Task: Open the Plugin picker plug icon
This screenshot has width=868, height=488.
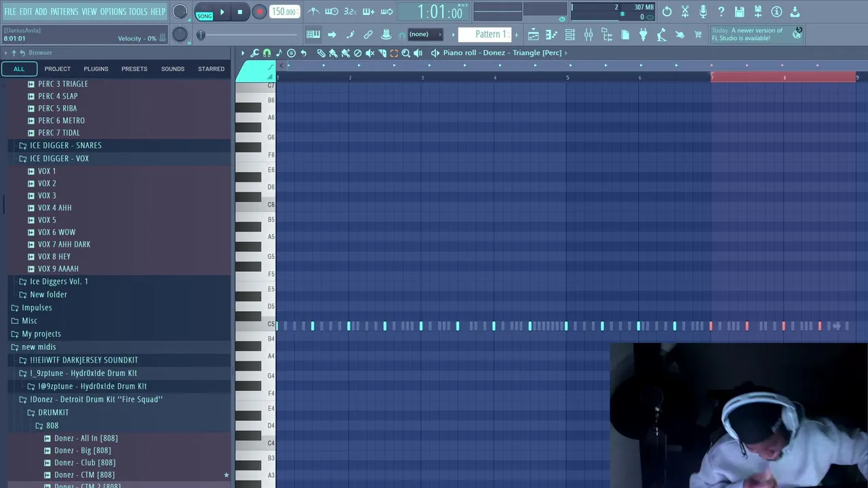Action: point(644,35)
